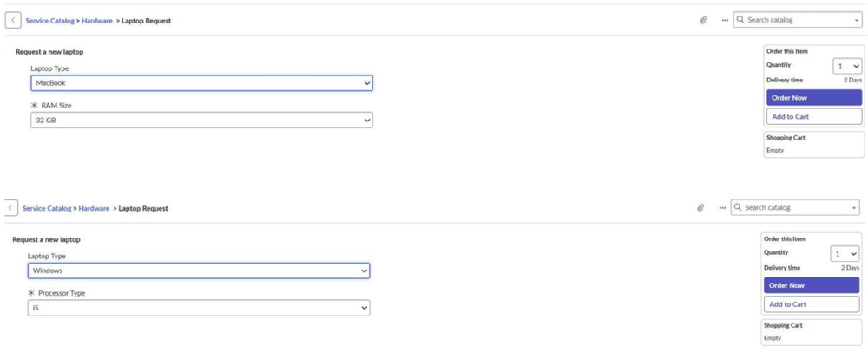Open the Processor Type dropdown showing i5
This screenshot has height=352, width=868.
tap(199, 308)
